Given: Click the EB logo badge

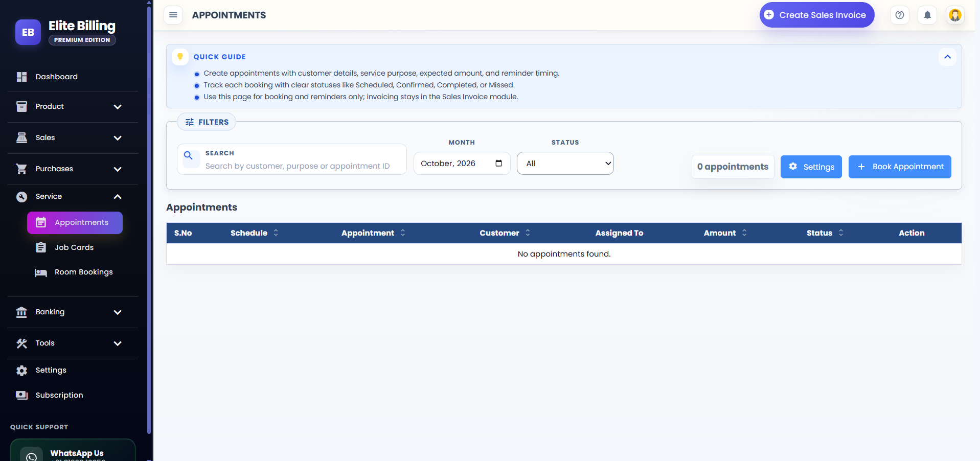Looking at the screenshot, I should 28,32.
